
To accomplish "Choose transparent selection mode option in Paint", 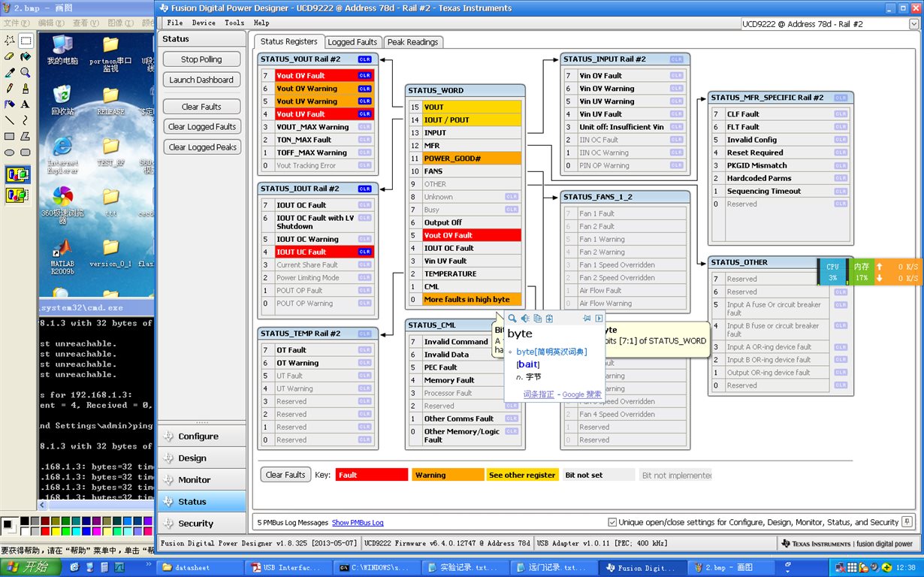I will [18, 195].
